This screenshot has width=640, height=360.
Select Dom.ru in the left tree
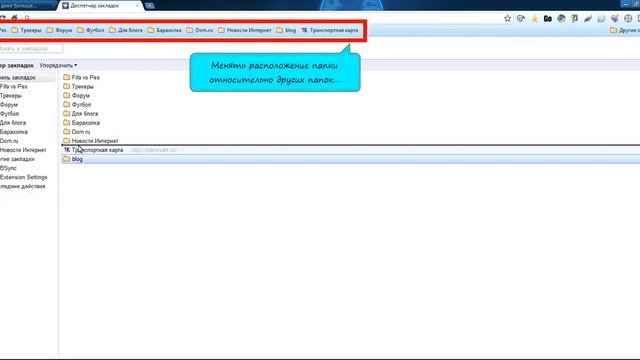click(9, 141)
